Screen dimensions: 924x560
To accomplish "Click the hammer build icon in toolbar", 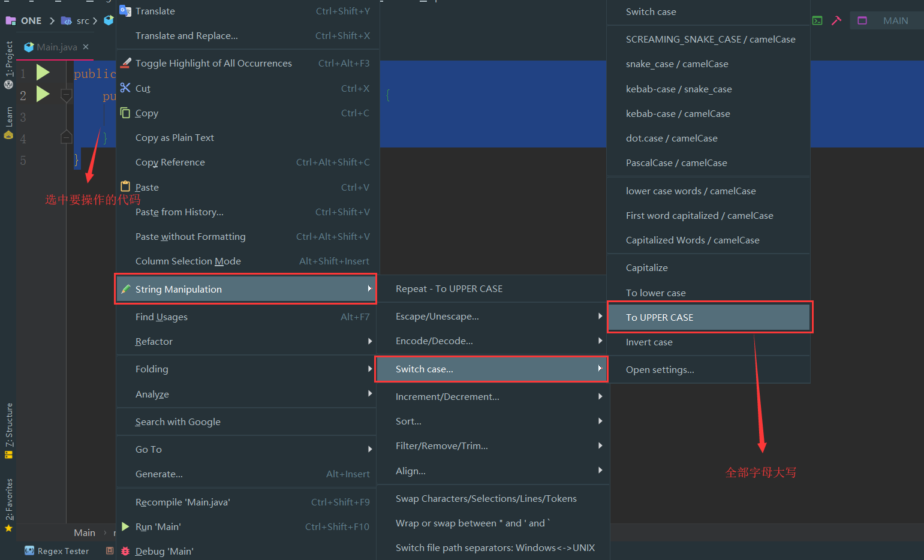I will coord(836,20).
